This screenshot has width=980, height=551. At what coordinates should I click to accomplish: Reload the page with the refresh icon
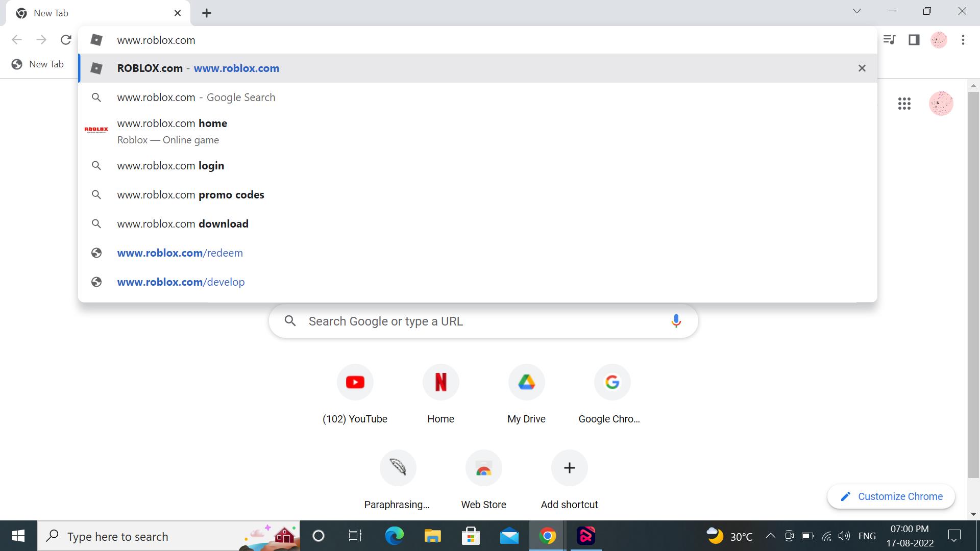pos(66,40)
